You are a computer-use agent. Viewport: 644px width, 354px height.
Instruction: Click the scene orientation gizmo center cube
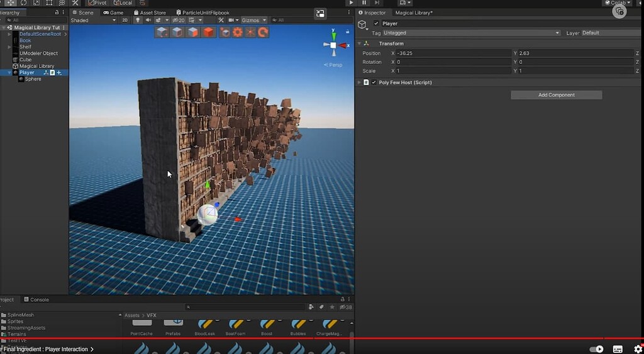pyautogui.click(x=333, y=45)
